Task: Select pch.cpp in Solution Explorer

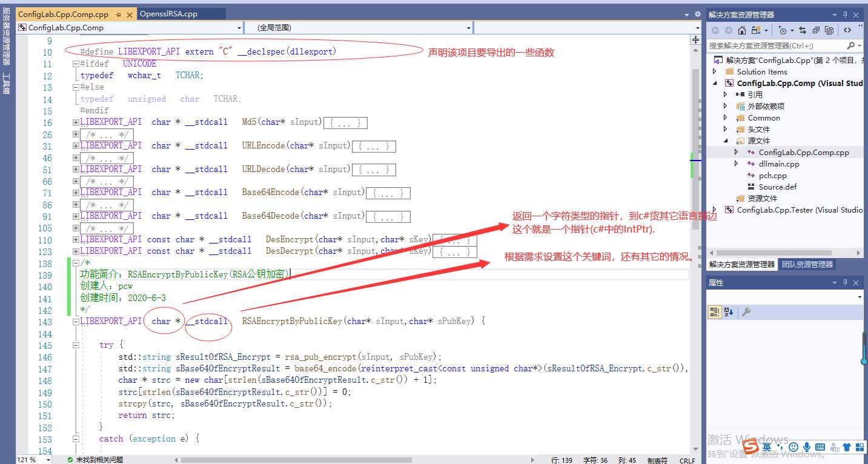Action: click(x=773, y=176)
